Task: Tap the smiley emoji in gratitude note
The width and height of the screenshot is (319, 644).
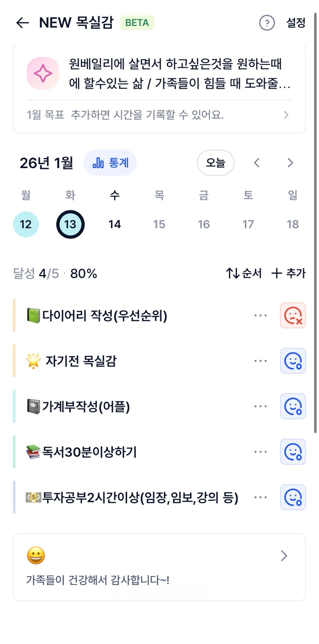Action: tap(36, 555)
